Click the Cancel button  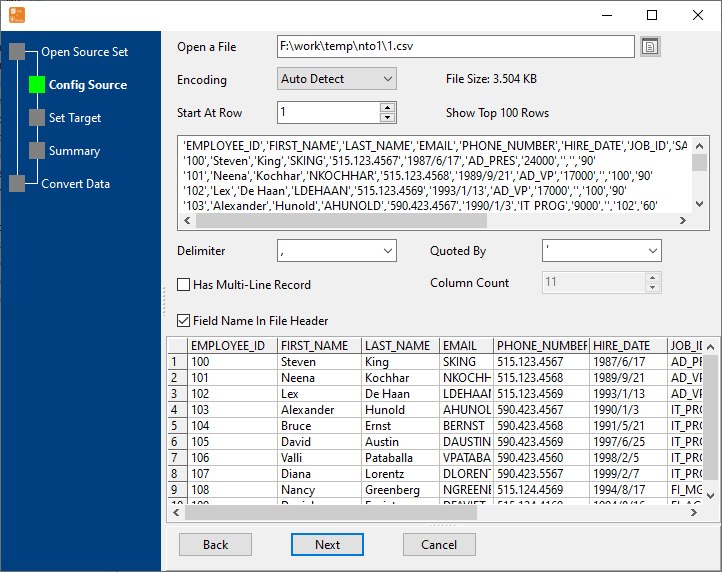pos(439,545)
